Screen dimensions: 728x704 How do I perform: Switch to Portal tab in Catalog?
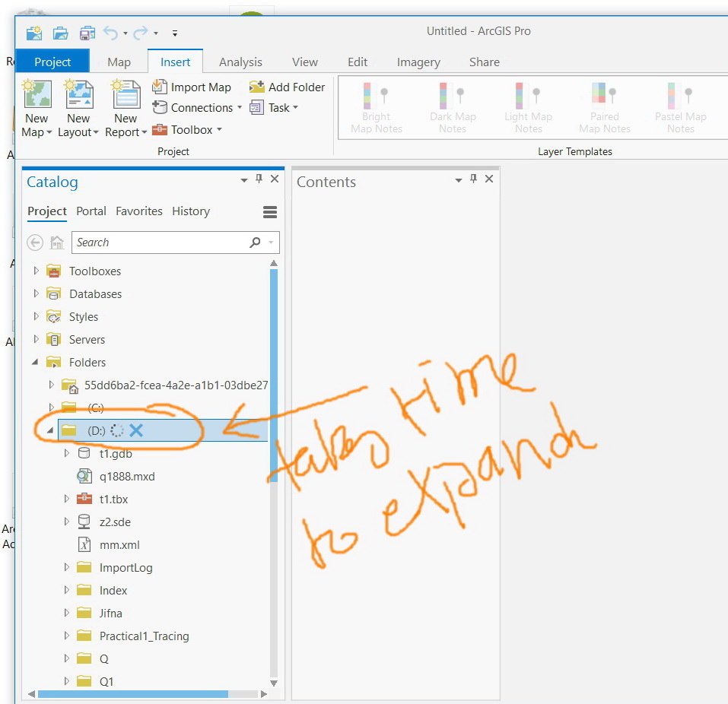[91, 211]
